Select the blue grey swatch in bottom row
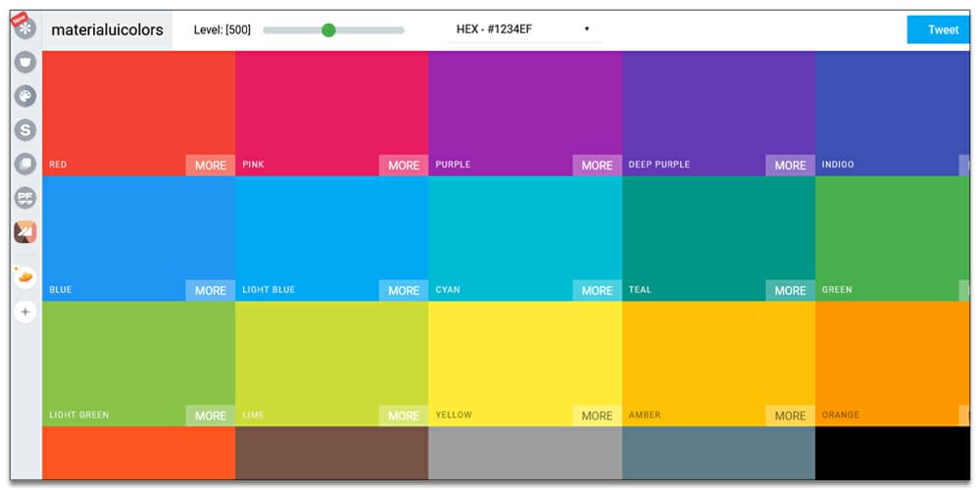 [x=718, y=453]
